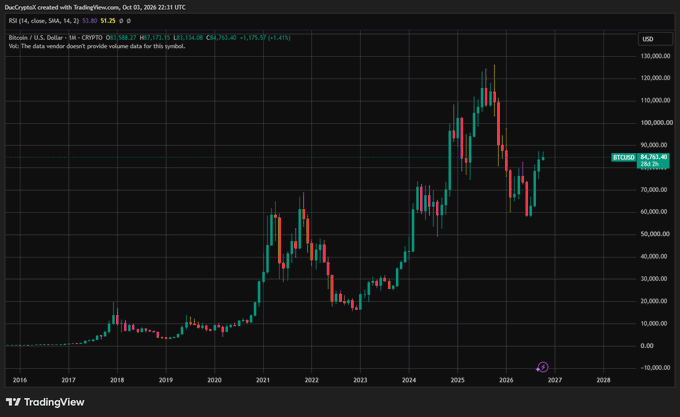Viewport: 680px width, 417px height.
Task: Click the 30,000.00 price axis label
Action: (x=654, y=278)
